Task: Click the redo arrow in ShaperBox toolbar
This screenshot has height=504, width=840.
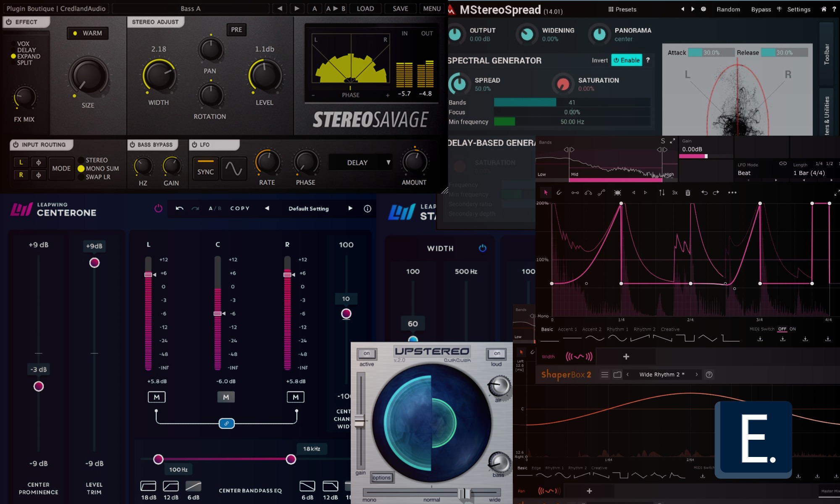Action: [x=716, y=192]
